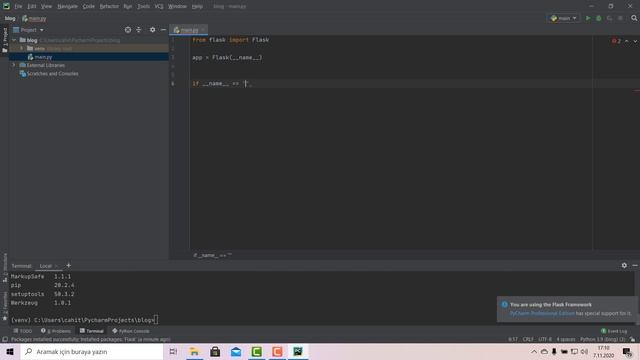Collapse all using Project panel toolbar icon
This screenshot has width=640, height=360.
[x=139, y=30]
